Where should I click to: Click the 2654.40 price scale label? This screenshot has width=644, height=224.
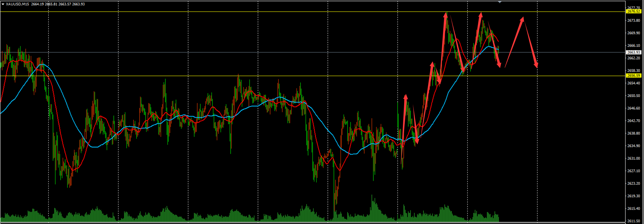coord(634,83)
